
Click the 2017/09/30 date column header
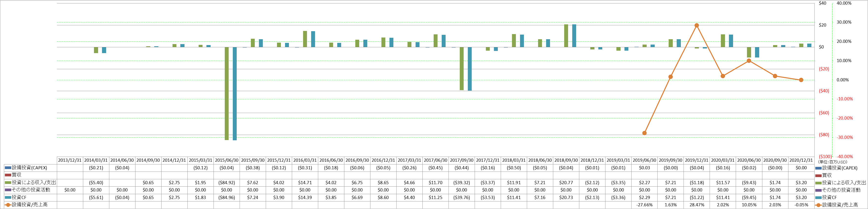pyautogui.click(x=462, y=161)
